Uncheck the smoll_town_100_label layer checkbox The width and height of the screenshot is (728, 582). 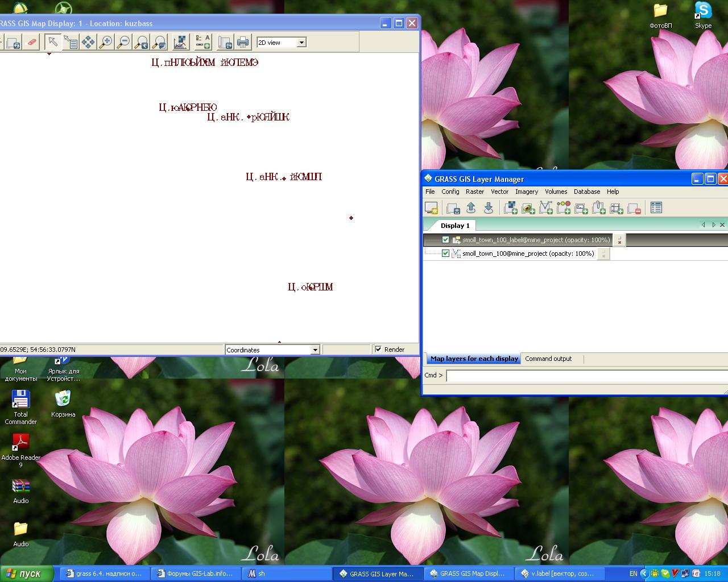pos(445,240)
